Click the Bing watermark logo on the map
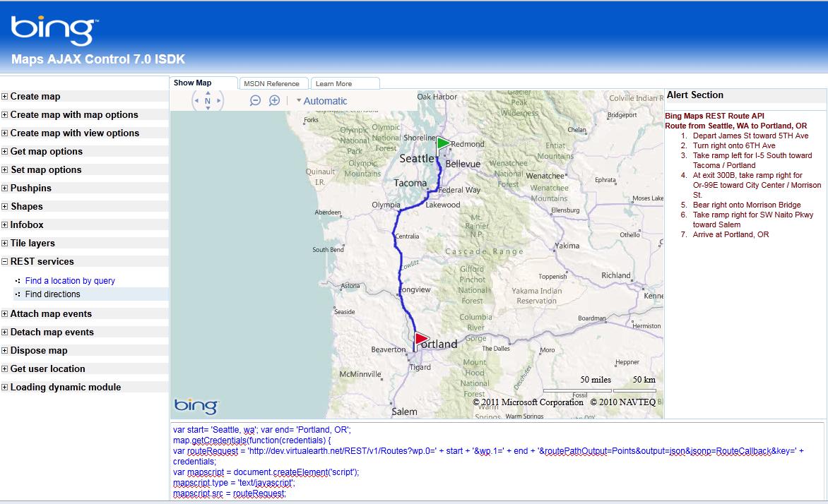 pyautogui.click(x=197, y=405)
